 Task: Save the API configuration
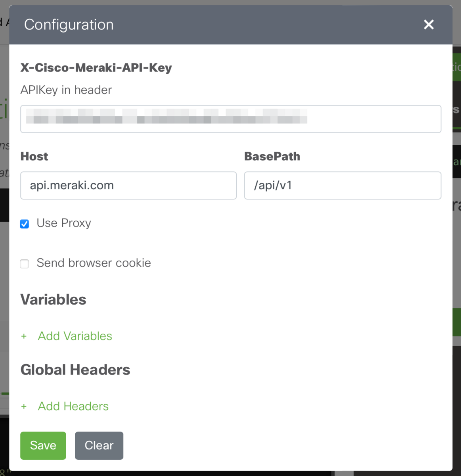[43, 445]
